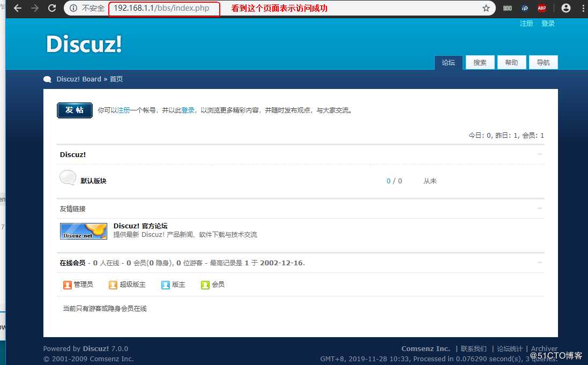Open the 联系我们 footer link
The width and height of the screenshot is (588, 365).
click(474, 348)
